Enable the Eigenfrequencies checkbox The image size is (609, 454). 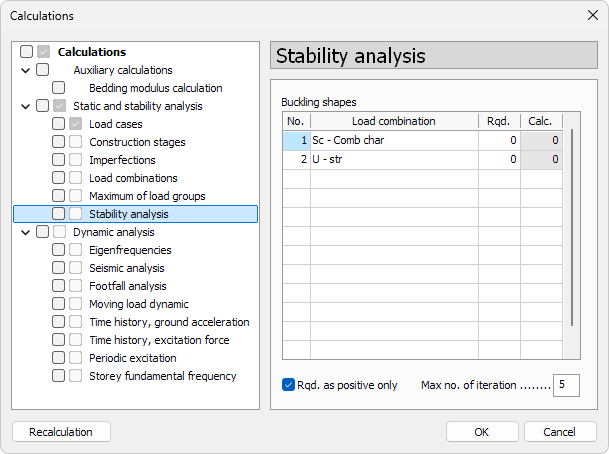point(58,250)
